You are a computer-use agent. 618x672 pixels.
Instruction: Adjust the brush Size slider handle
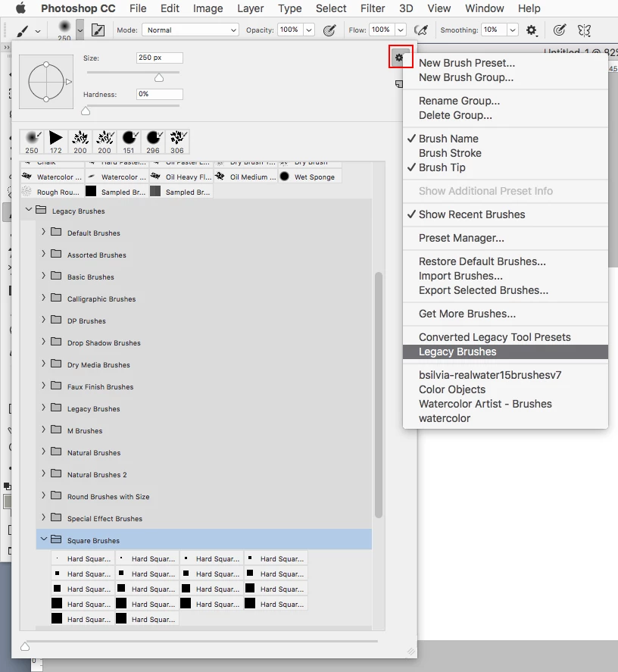click(x=159, y=77)
